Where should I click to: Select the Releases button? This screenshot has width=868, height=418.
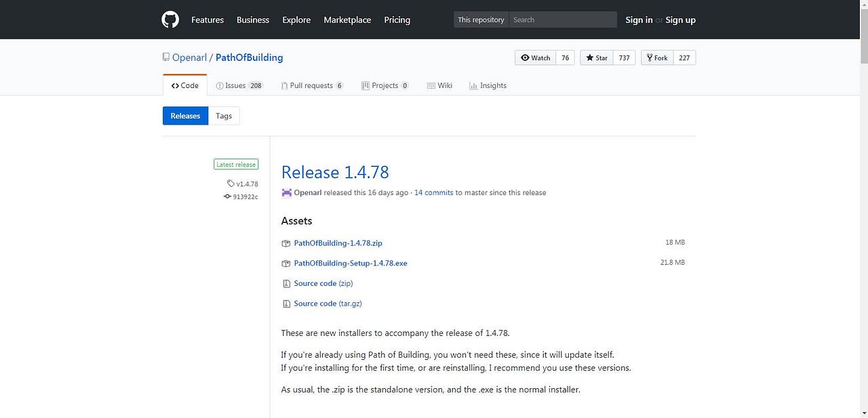(185, 116)
